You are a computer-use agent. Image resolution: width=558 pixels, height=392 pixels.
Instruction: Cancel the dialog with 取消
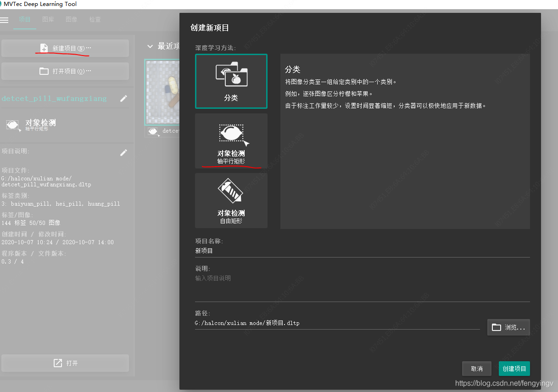476,369
